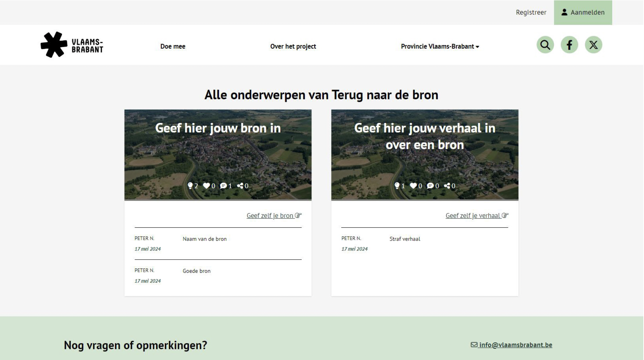The width and height of the screenshot is (644, 360).
Task: Open the search magnifier icon
Action: (545, 45)
